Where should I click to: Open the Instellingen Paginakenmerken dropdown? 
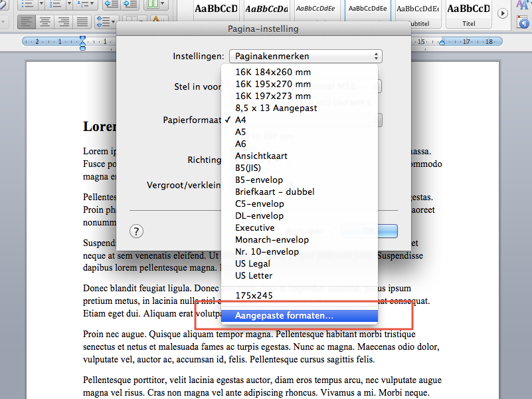[306, 56]
